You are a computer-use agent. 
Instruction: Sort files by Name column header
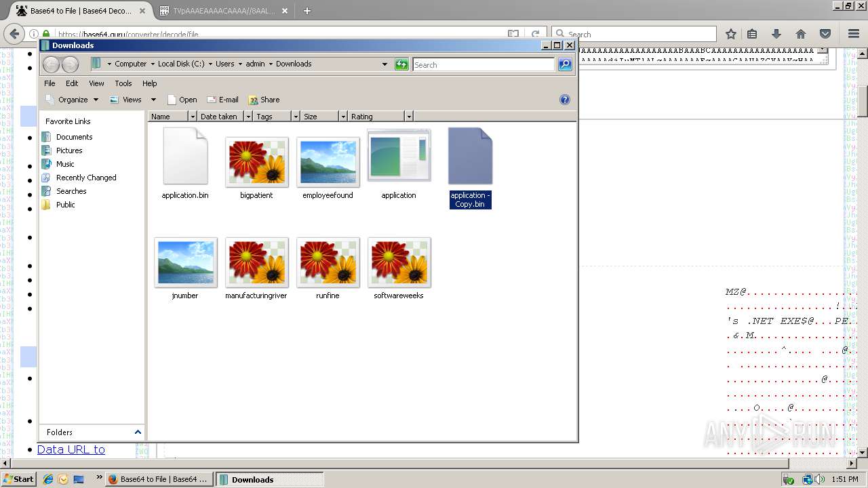[168, 117]
